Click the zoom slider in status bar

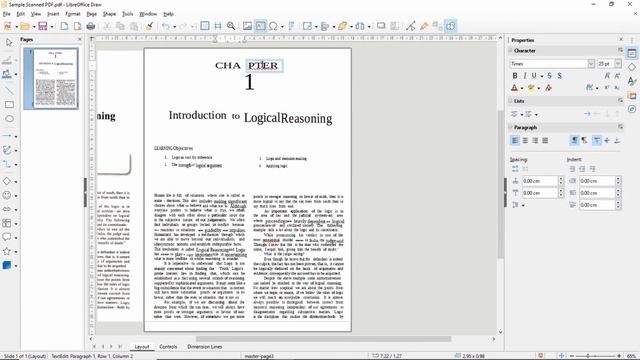(596, 356)
